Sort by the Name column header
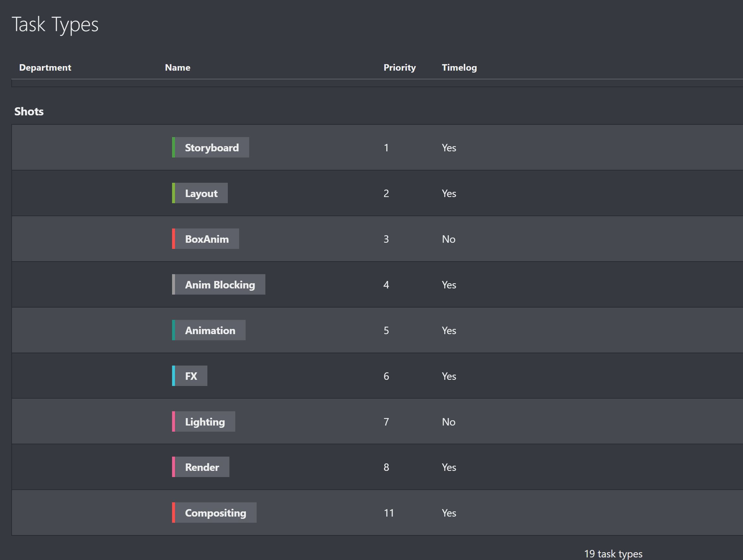 177,67
